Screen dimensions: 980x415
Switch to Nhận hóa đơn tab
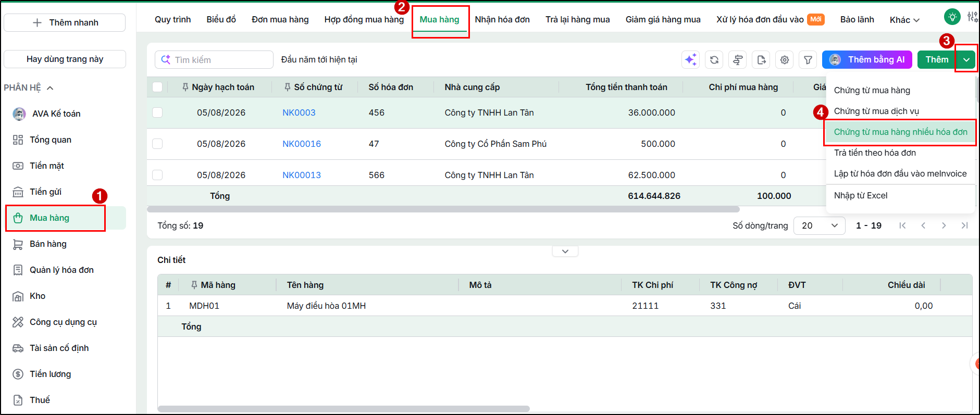[x=502, y=19]
